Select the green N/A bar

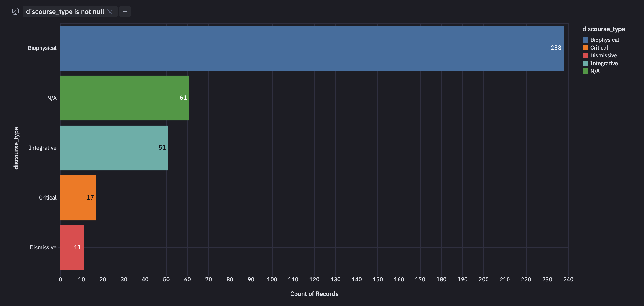(124, 98)
